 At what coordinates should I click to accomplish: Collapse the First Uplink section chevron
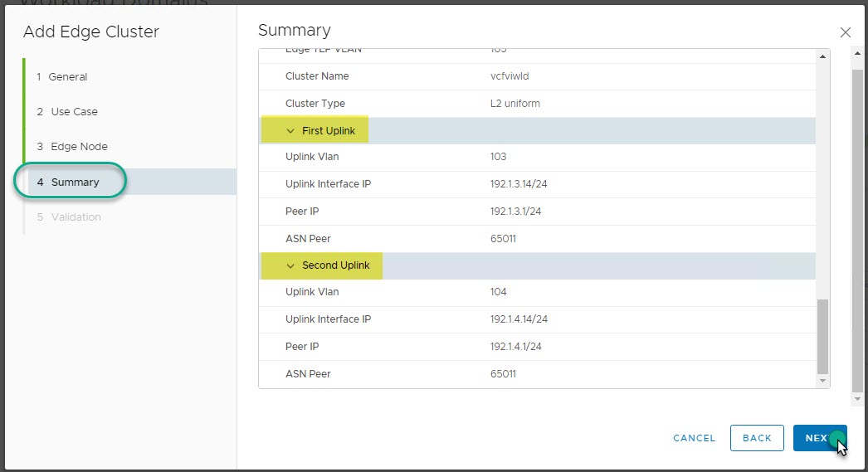pyautogui.click(x=290, y=131)
